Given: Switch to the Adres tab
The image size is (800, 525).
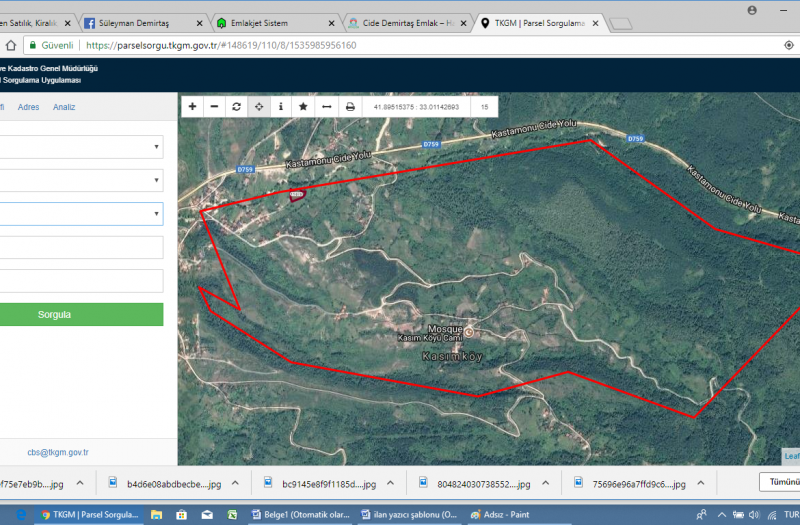Looking at the screenshot, I should [x=29, y=107].
